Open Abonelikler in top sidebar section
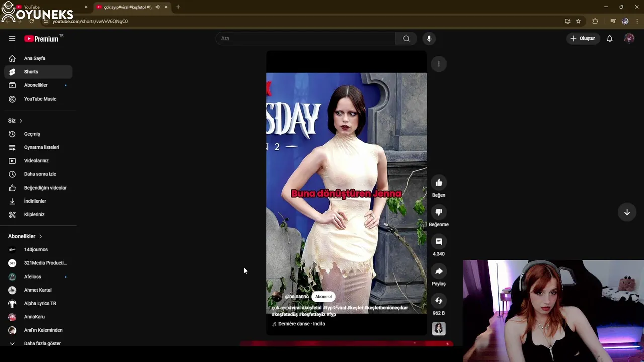The width and height of the screenshot is (644, 362). tap(38, 85)
